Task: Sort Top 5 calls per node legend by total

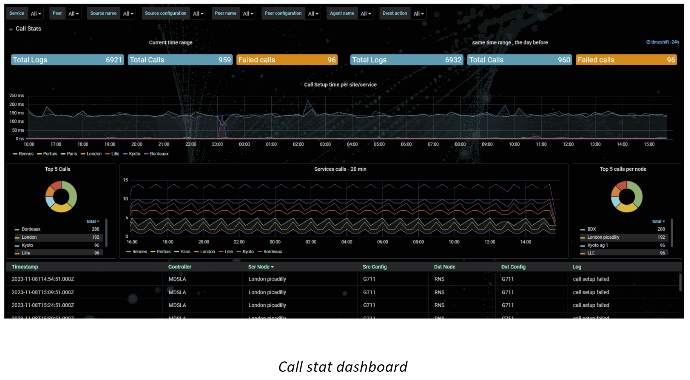Action: pos(658,222)
